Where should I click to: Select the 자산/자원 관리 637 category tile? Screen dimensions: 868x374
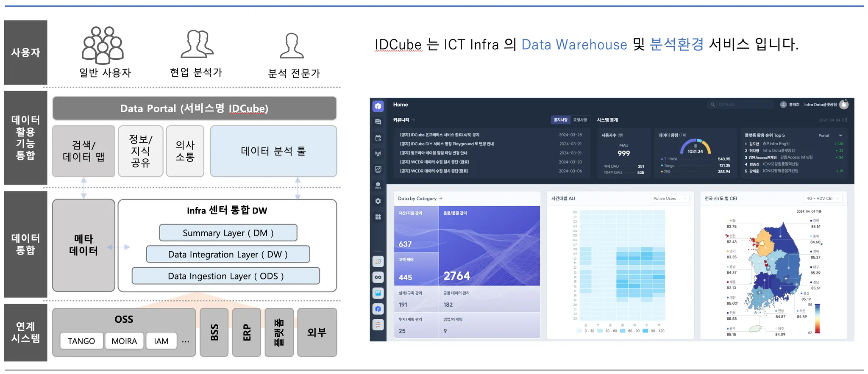[416, 229]
